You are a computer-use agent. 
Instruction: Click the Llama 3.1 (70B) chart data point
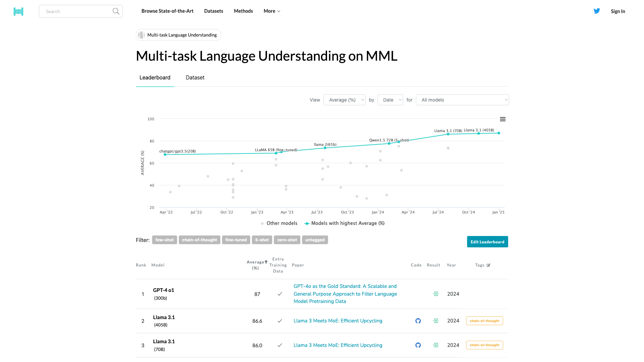click(448, 134)
